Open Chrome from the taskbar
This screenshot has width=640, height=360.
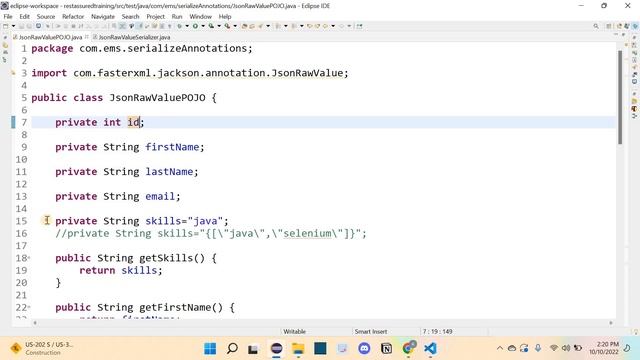coord(408,349)
